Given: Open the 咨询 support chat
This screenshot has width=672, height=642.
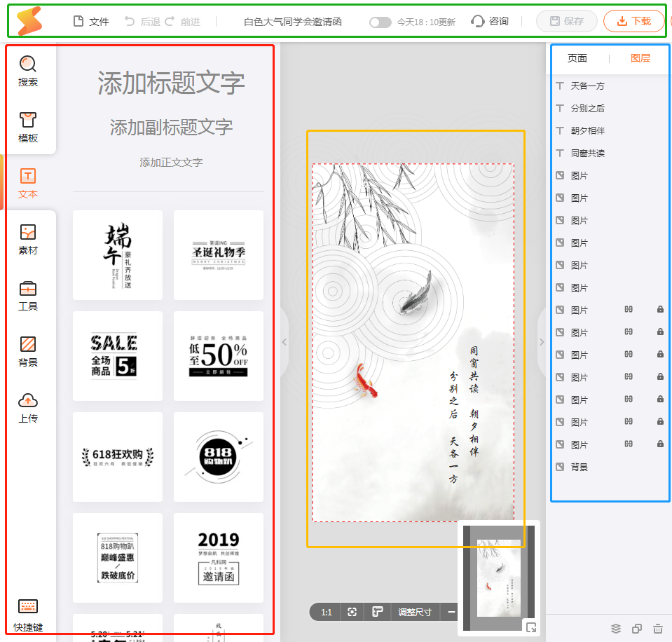Looking at the screenshot, I should click(x=489, y=21).
